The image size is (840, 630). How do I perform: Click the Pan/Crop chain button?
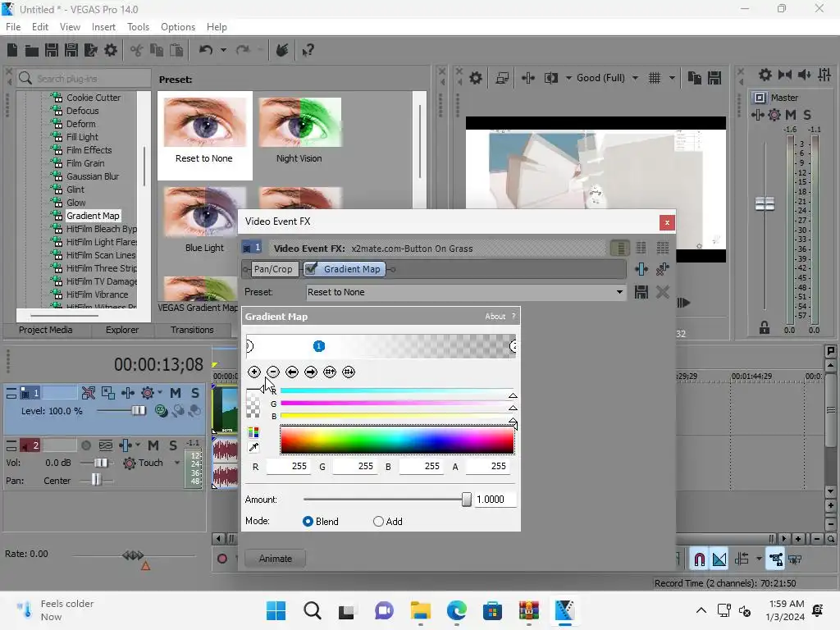(x=273, y=269)
